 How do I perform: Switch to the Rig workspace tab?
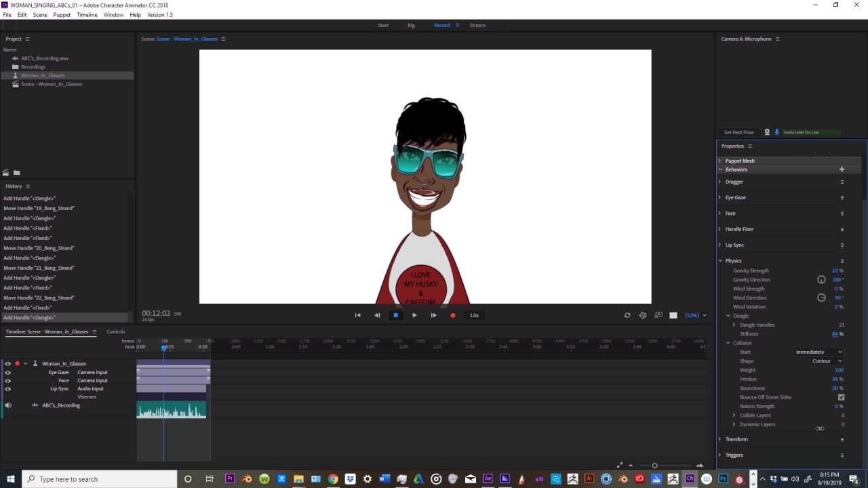[x=411, y=25]
